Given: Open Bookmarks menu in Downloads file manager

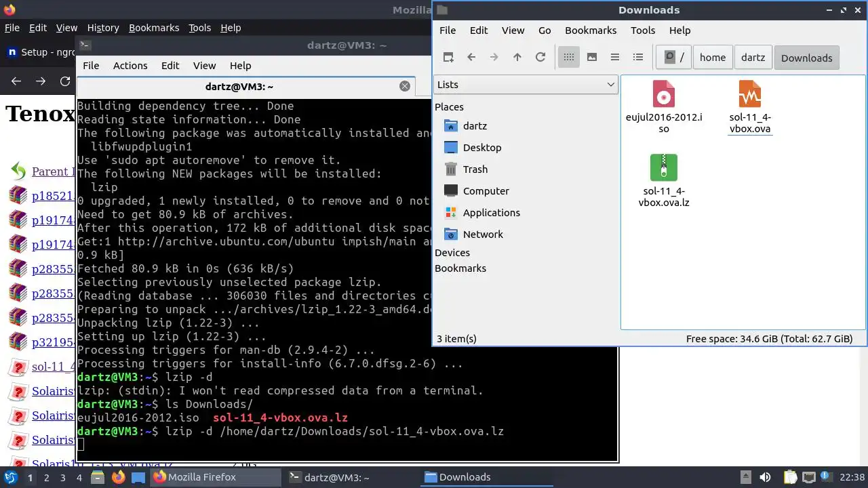Looking at the screenshot, I should click(591, 30).
